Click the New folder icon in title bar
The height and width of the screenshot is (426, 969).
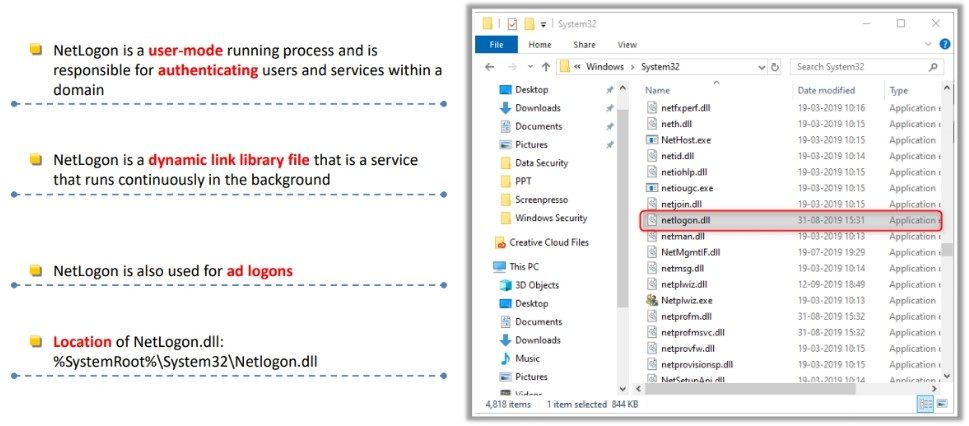529,23
